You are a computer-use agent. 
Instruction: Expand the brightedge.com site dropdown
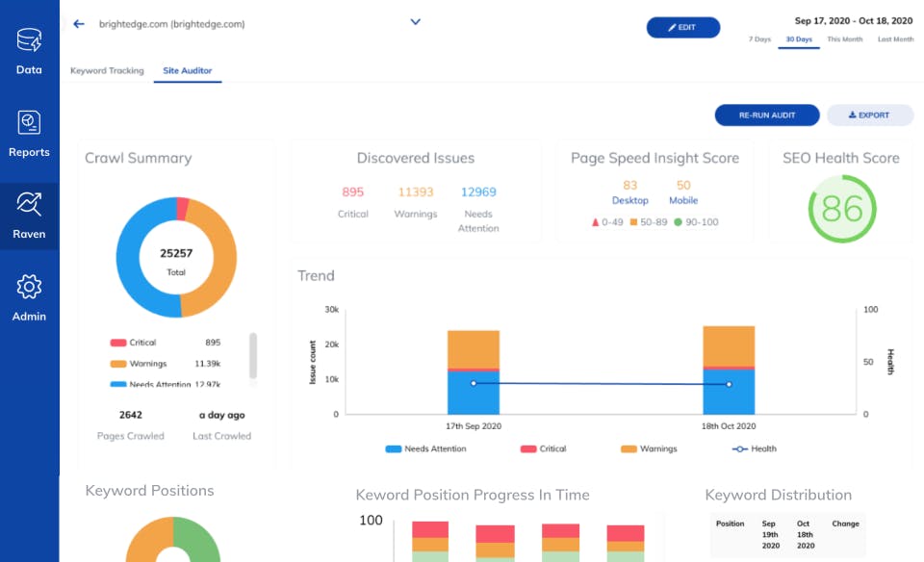[416, 22]
